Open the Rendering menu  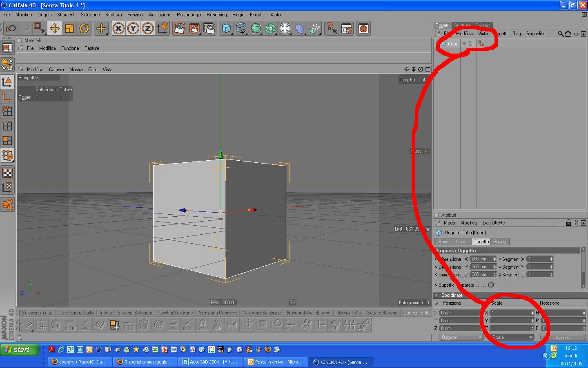[x=216, y=14]
